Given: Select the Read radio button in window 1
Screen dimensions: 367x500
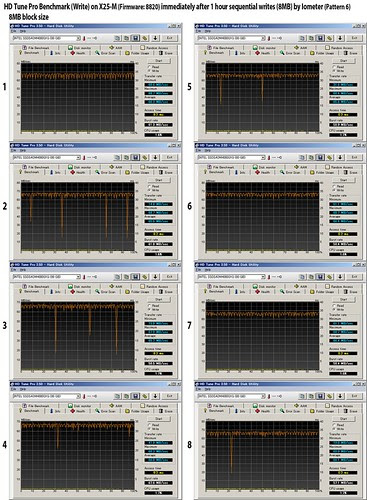Looking at the screenshot, I should [149, 67].
